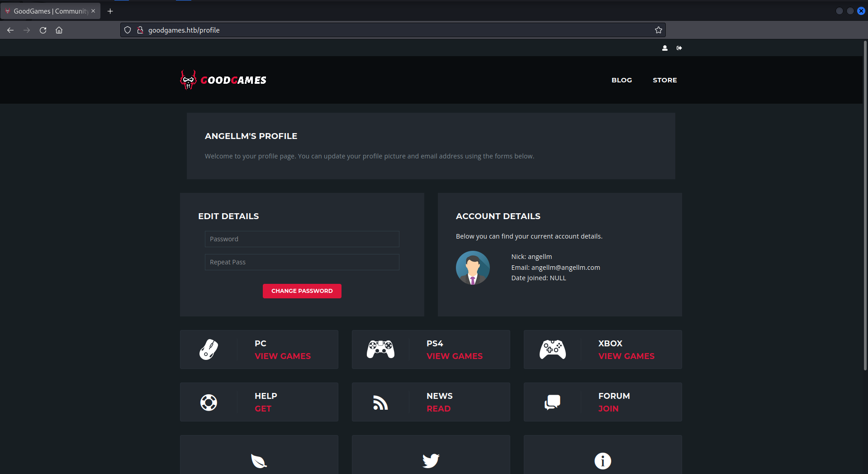Click the GoodGames skull logo

tap(188, 80)
